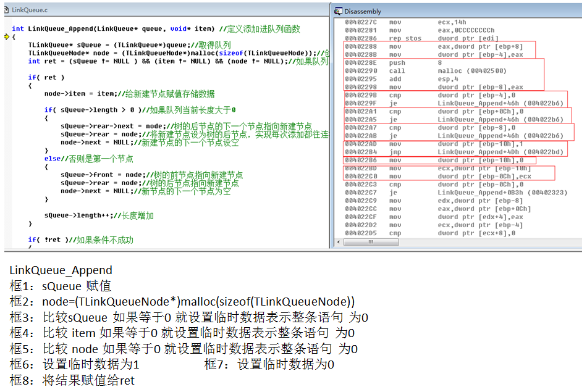Click instruction at address 0040228B
The width and height of the screenshot is (587, 392).
coord(434,54)
